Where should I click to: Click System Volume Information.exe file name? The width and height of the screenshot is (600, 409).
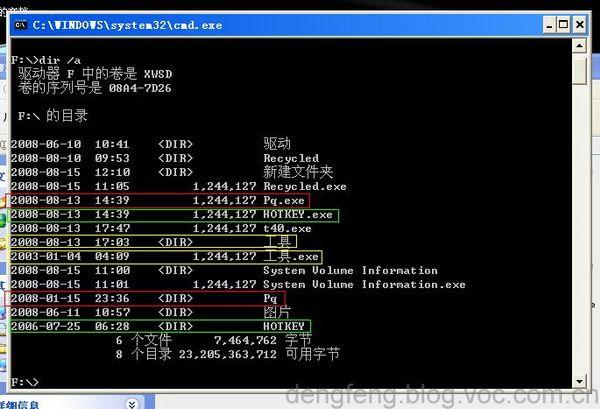364,284
